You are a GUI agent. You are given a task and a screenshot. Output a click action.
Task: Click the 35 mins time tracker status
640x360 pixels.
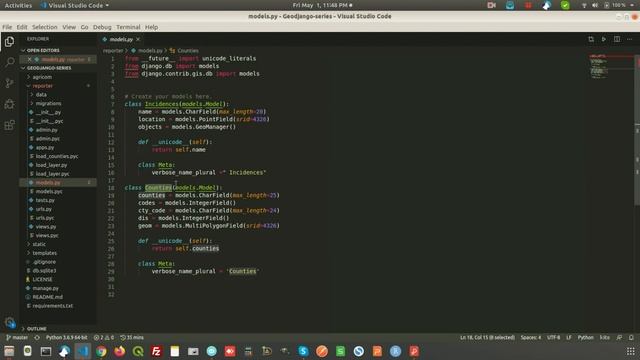tap(132, 338)
